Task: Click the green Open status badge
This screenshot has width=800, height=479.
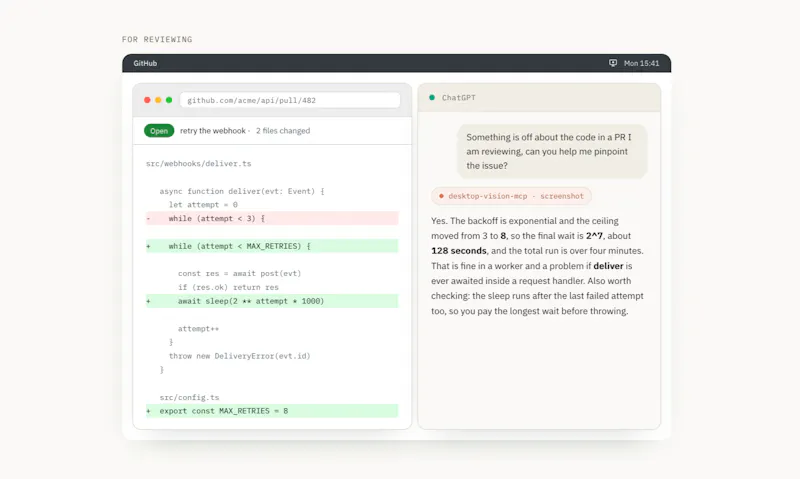Action: 159,131
